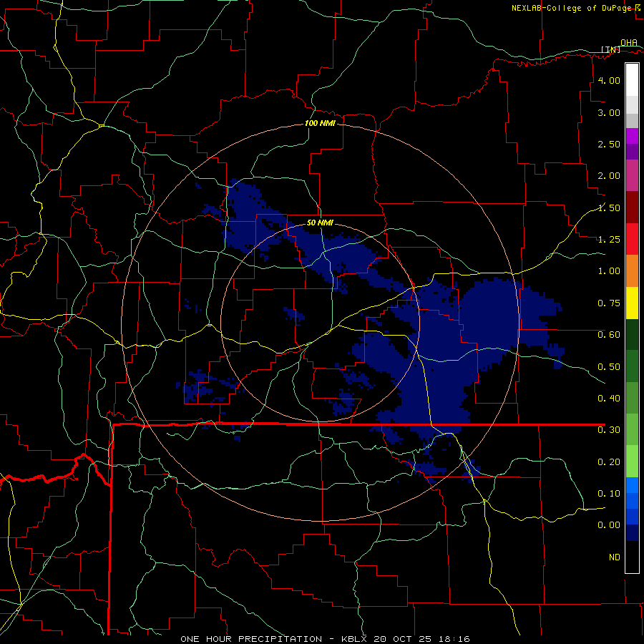The image size is (644, 644).
Task: Select the navy swatch below 0.00
Action: pyautogui.click(x=632, y=533)
